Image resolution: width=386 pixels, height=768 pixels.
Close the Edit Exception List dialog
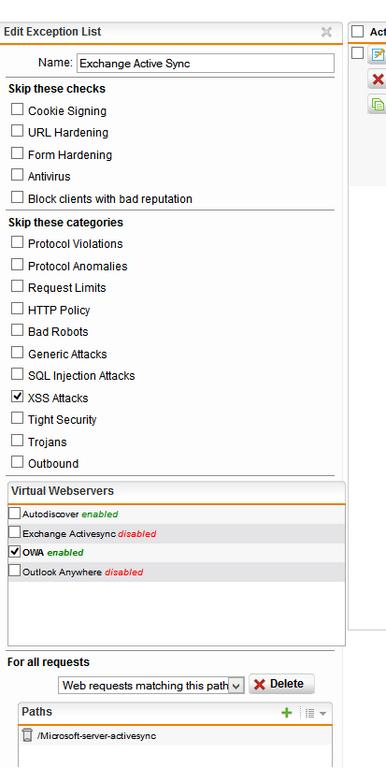click(326, 32)
